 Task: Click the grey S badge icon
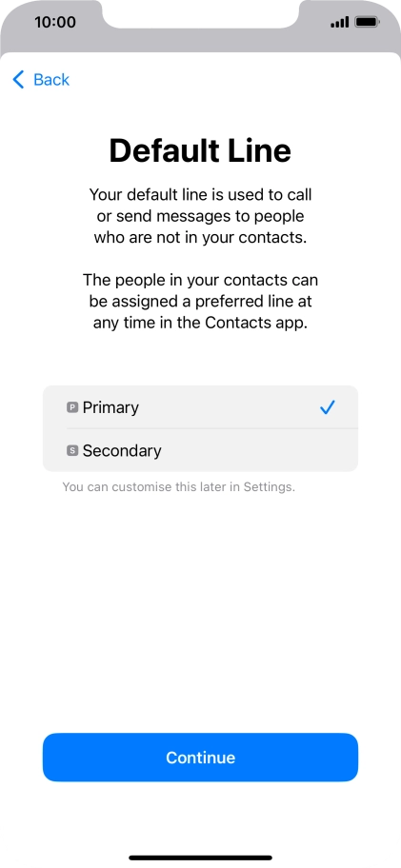tap(72, 450)
